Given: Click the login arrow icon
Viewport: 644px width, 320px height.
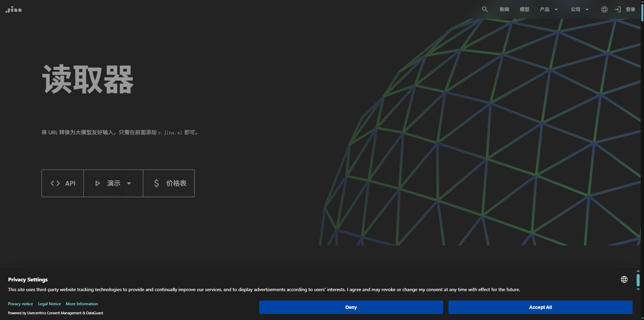Looking at the screenshot, I should pos(618,9).
